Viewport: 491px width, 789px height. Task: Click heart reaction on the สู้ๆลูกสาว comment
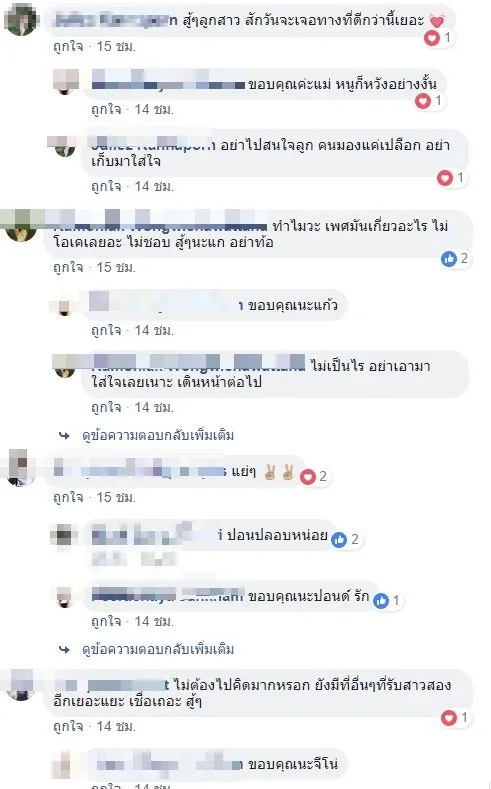[432, 38]
